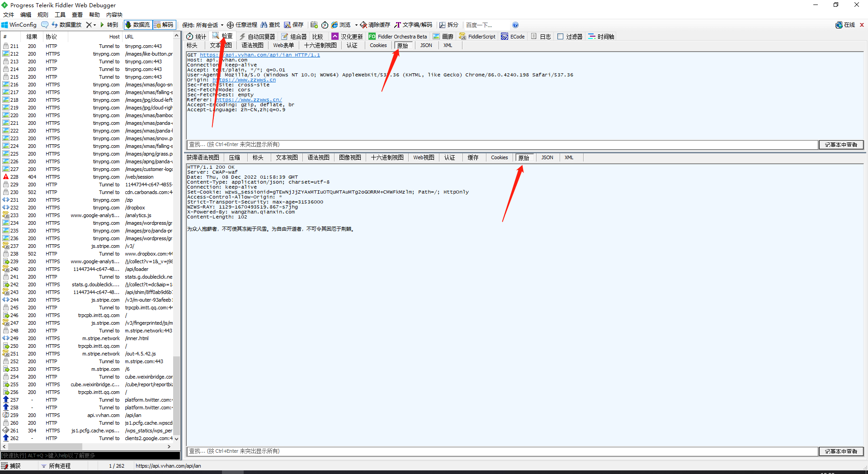Viewport: 868px width, 474px height.
Task: Click the screenshot camera icon in toolbar
Action: click(314, 25)
